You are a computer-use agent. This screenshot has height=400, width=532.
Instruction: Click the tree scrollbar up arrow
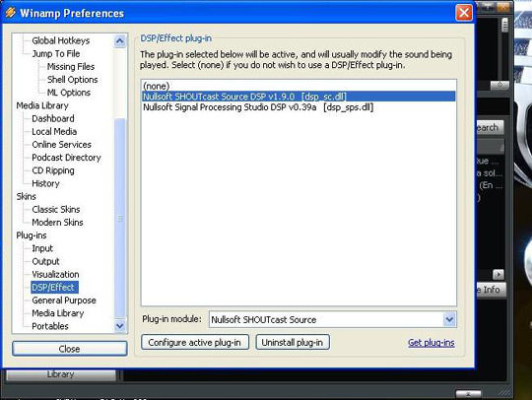tap(119, 41)
